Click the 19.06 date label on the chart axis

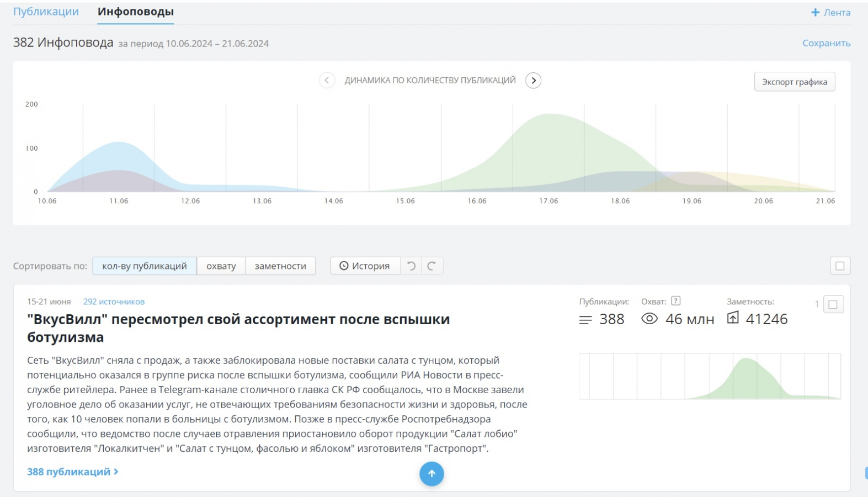[692, 201]
